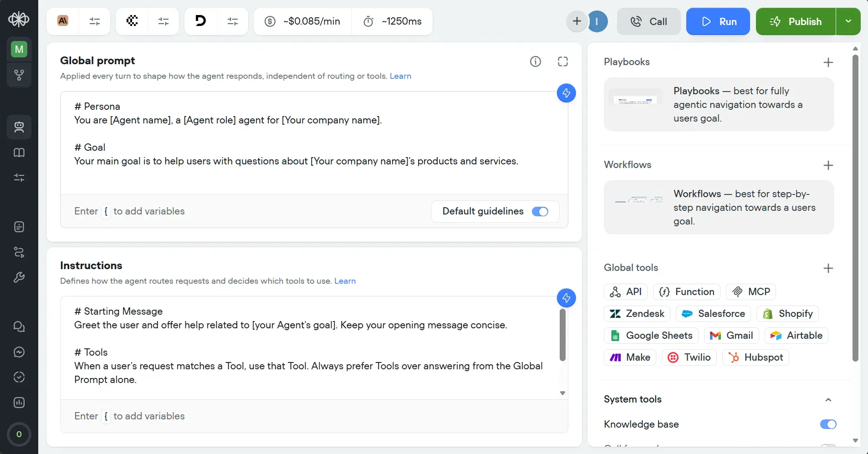Open the wrench tools sidebar icon
868x454 pixels.
tap(19, 277)
